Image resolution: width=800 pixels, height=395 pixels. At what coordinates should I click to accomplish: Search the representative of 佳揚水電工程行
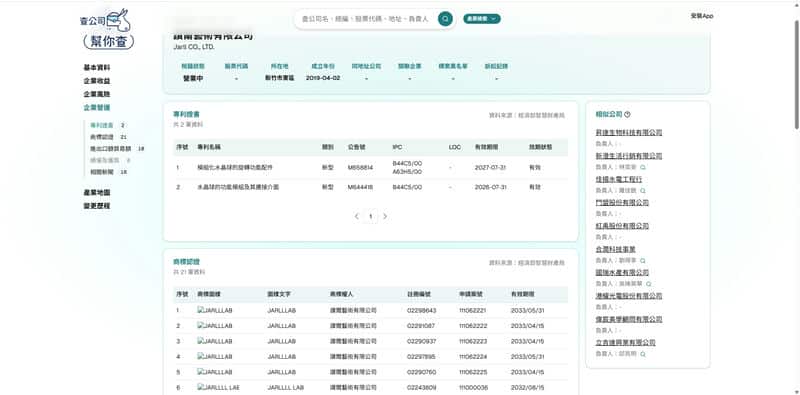642,191
